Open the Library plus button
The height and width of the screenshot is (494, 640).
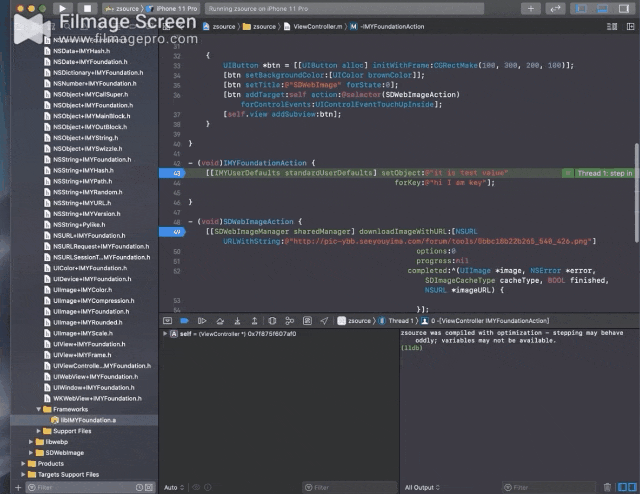531,9
